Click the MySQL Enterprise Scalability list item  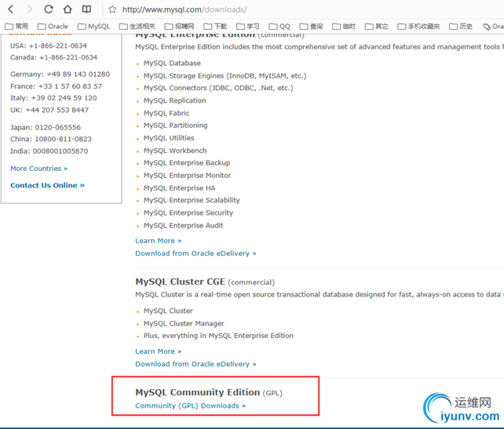click(x=192, y=200)
